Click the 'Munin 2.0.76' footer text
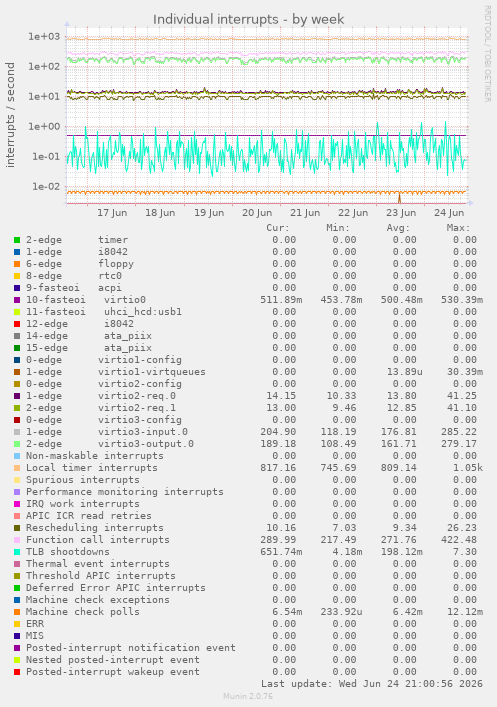Screen dimensions: 497x707 248,696
